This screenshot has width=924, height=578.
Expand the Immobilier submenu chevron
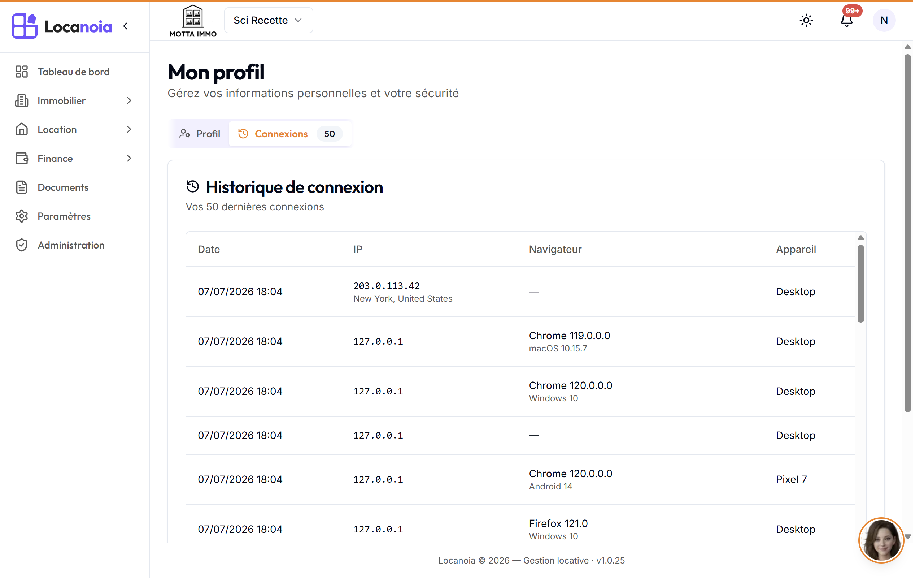pyautogui.click(x=129, y=100)
